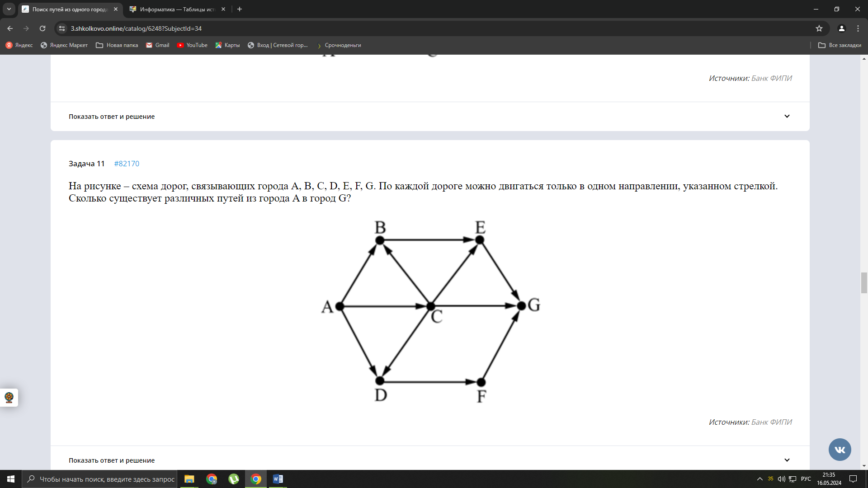Open File Explorer from the taskbar
Image resolution: width=868 pixels, height=488 pixels.
[x=189, y=479]
